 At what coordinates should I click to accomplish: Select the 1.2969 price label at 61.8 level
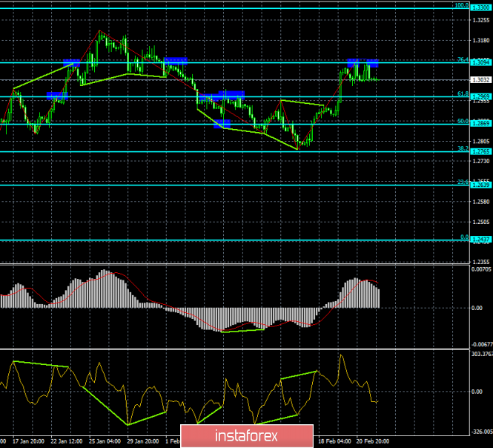click(481, 96)
